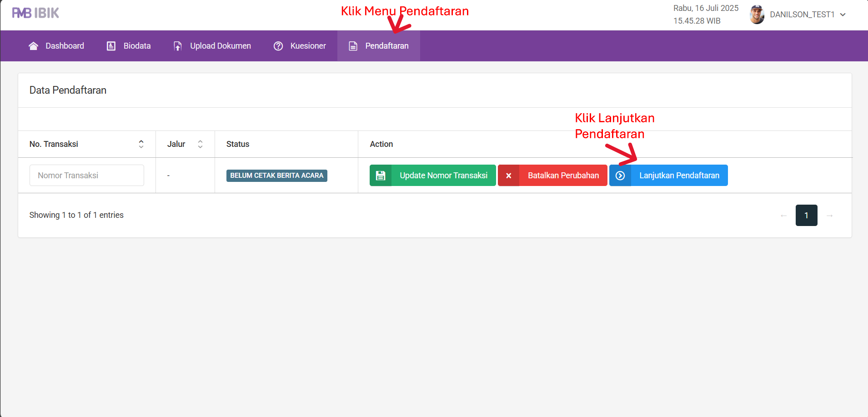Screen dimensions: 868x417
Task: Click the Kuesioner question mark icon
Action: tap(278, 46)
